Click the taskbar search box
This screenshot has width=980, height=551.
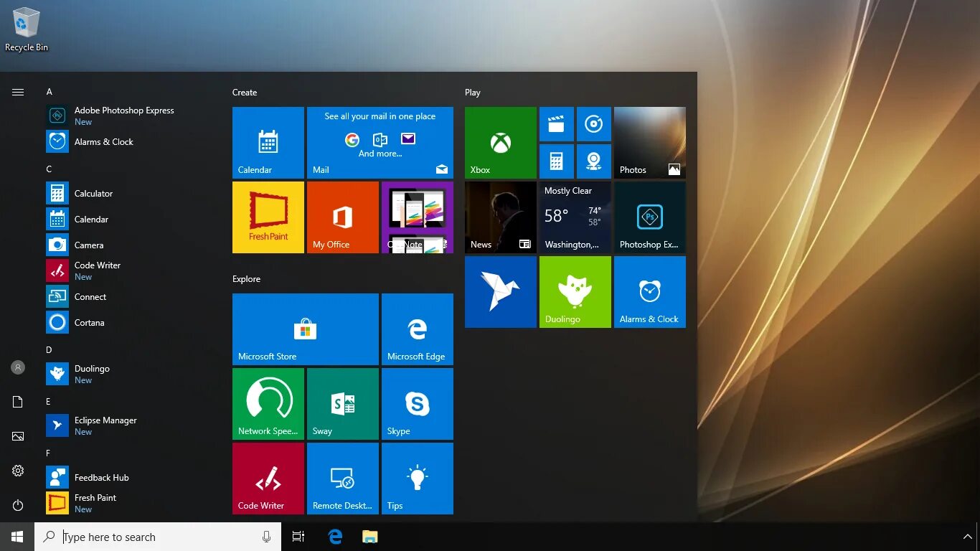pos(158,537)
